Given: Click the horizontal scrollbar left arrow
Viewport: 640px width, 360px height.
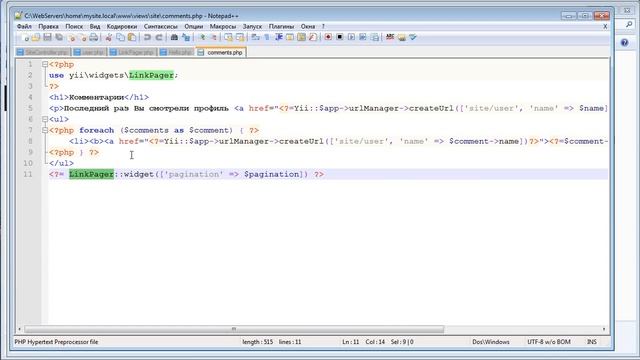Looking at the screenshot, I should [x=19, y=329].
